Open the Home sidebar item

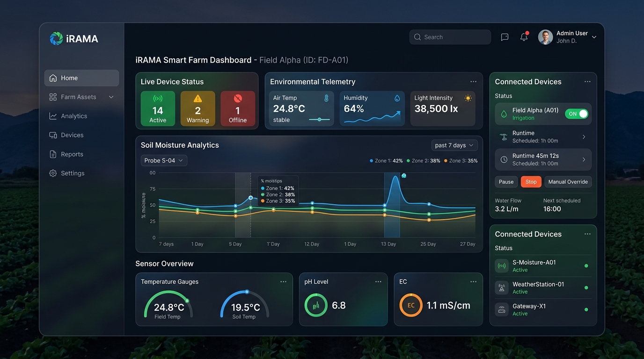pyautogui.click(x=81, y=78)
